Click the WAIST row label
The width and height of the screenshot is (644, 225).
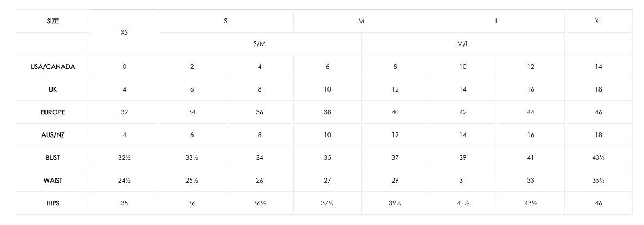(x=53, y=181)
